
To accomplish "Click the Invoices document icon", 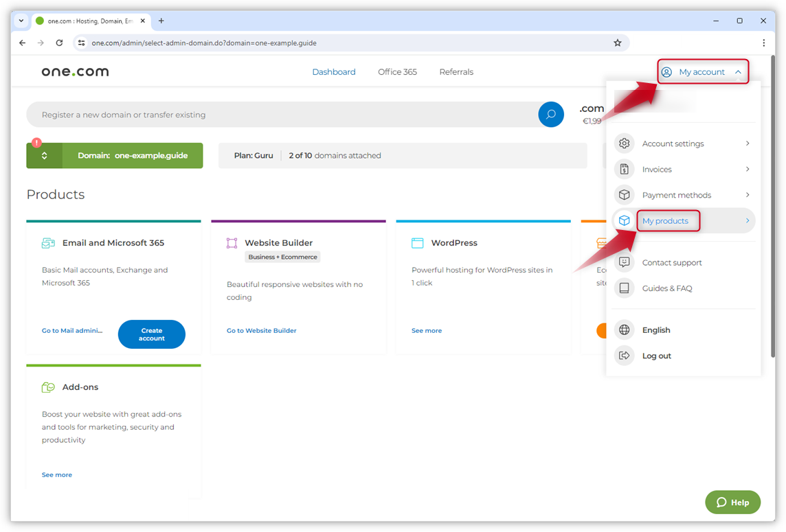I will [624, 170].
